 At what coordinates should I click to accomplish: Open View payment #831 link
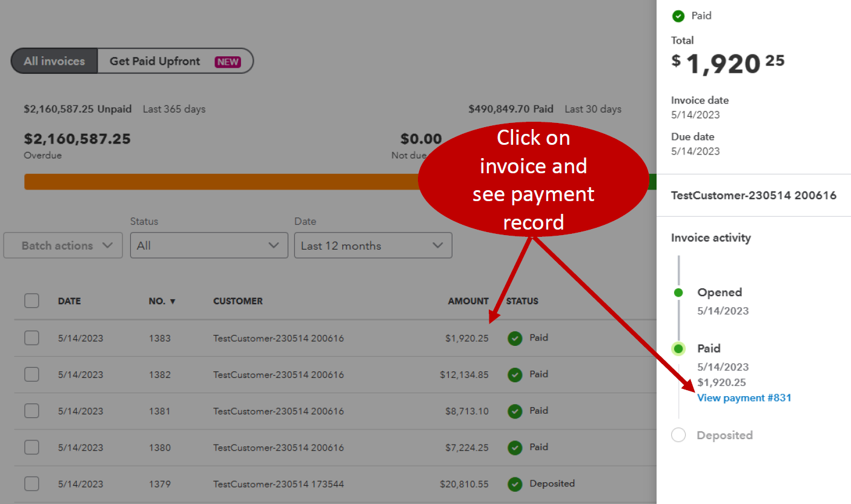pyautogui.click(x=744, y=397)
